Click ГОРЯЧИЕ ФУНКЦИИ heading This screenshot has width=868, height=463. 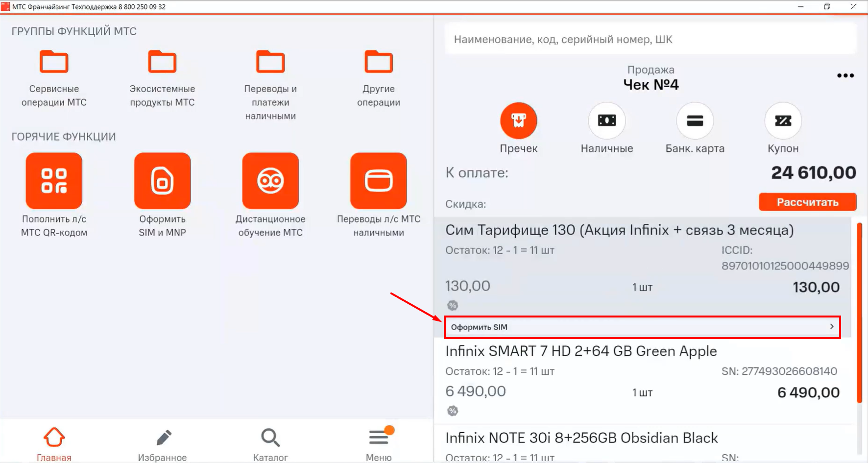pos(64,137)
